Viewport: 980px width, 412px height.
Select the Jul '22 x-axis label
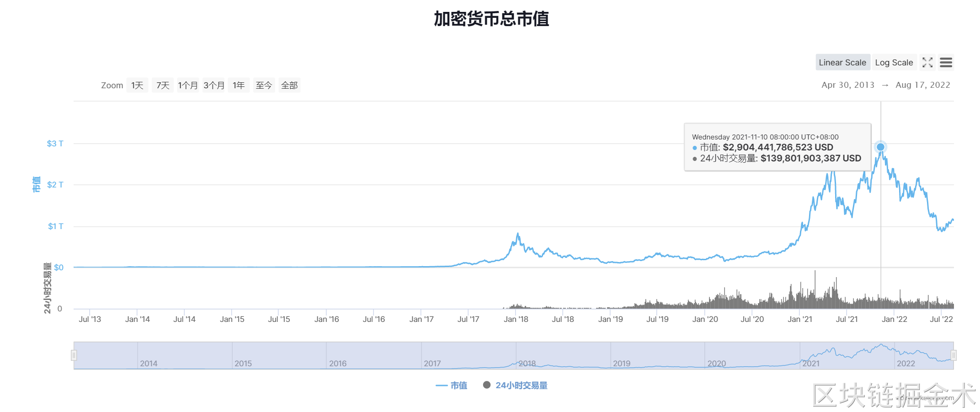coord(942,319)
